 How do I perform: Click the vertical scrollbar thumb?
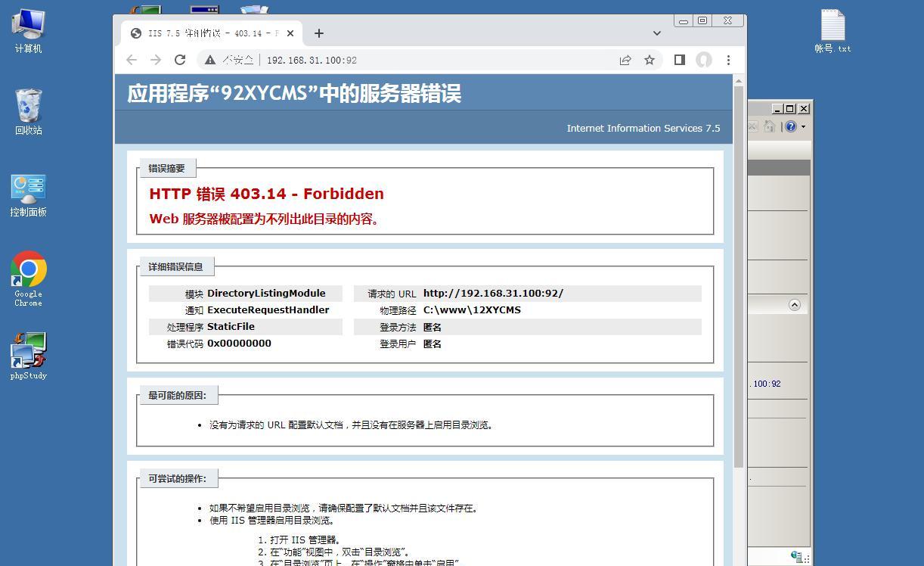(x=739, y=276)
